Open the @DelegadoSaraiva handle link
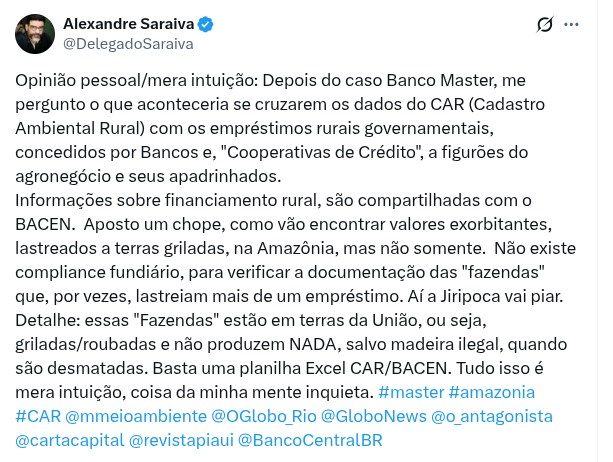 tap(128, 43)
